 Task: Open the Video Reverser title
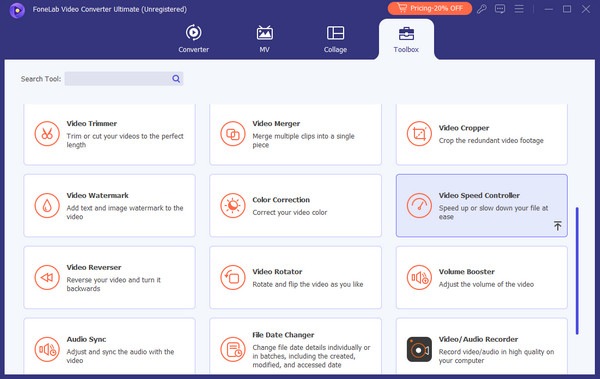click(x=94, y=267)
